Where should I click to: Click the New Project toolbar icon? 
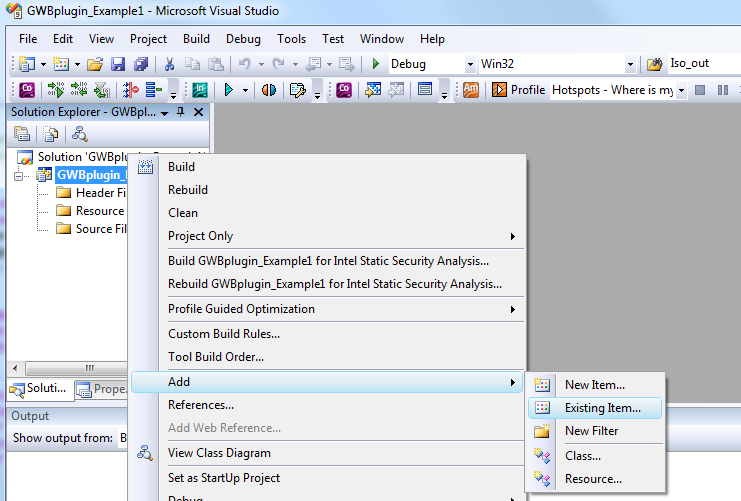click(x=26, y=64)
